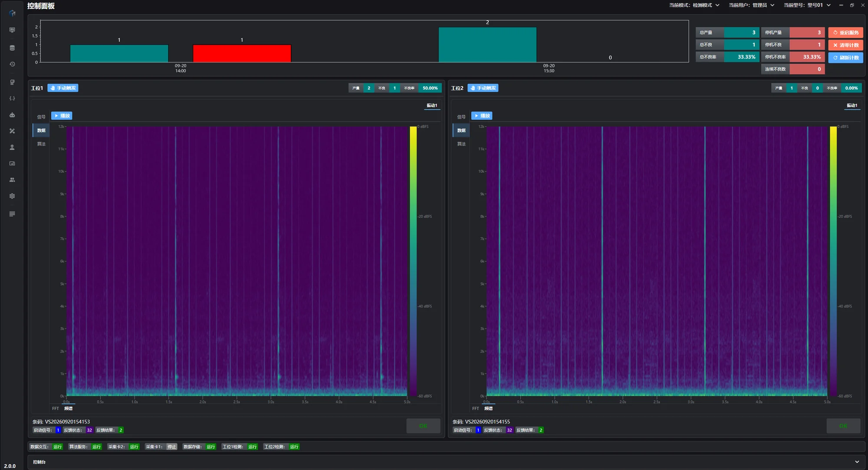The image size is (868, 470).
Task: Open the tools wrench sidebar icon
Action: (12, 131)
